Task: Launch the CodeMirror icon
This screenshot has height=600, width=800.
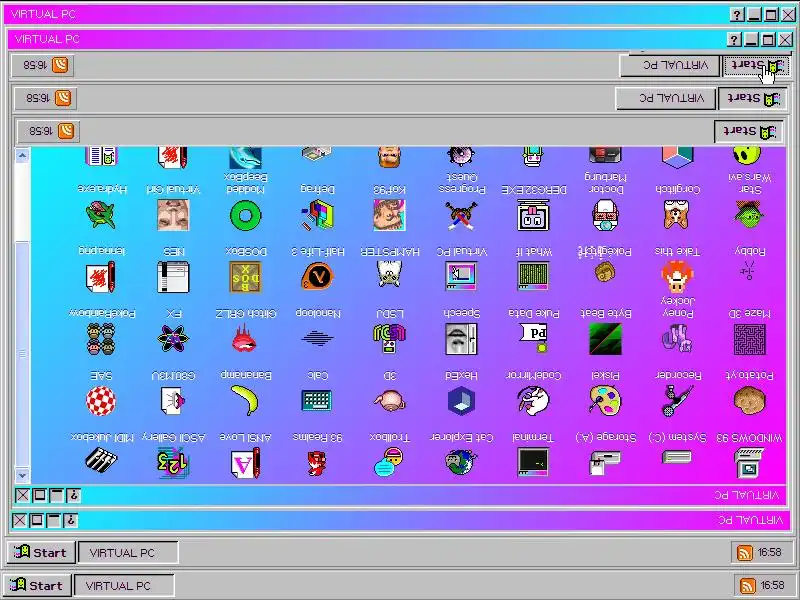Action: pyautogui.click(x=533, y=401)
